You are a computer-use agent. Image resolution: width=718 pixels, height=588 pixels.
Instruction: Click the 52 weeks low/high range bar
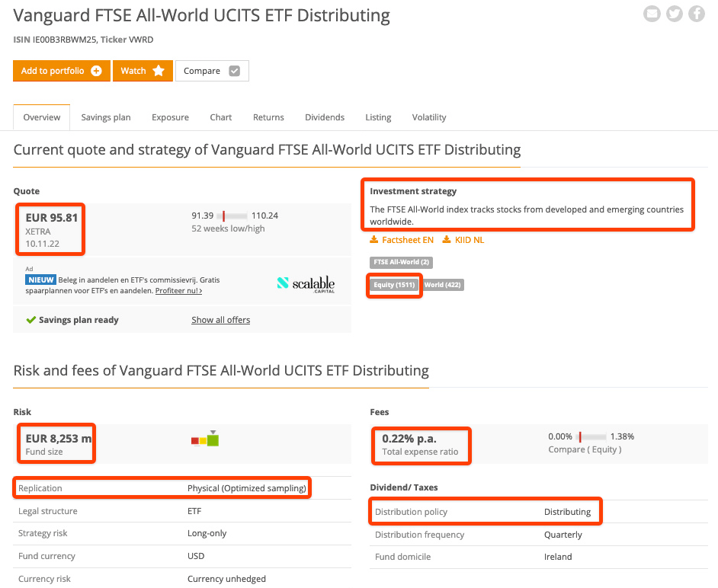tap(232, 216)
